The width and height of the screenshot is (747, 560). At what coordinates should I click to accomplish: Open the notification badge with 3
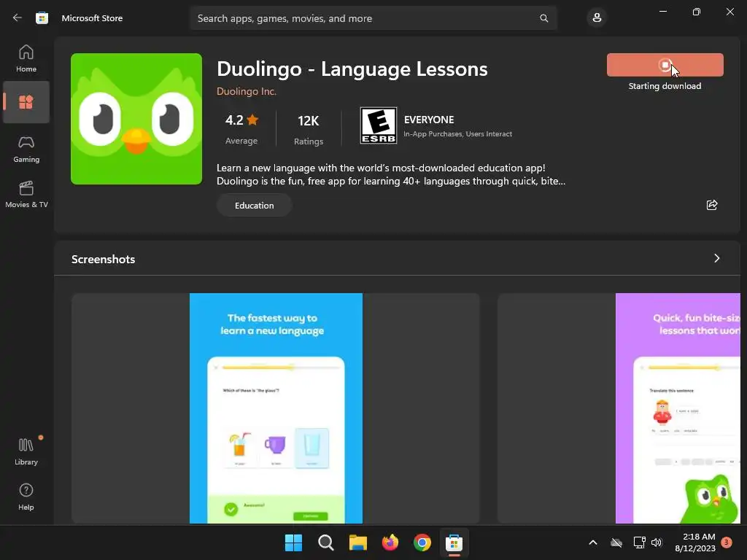point(727,542)
